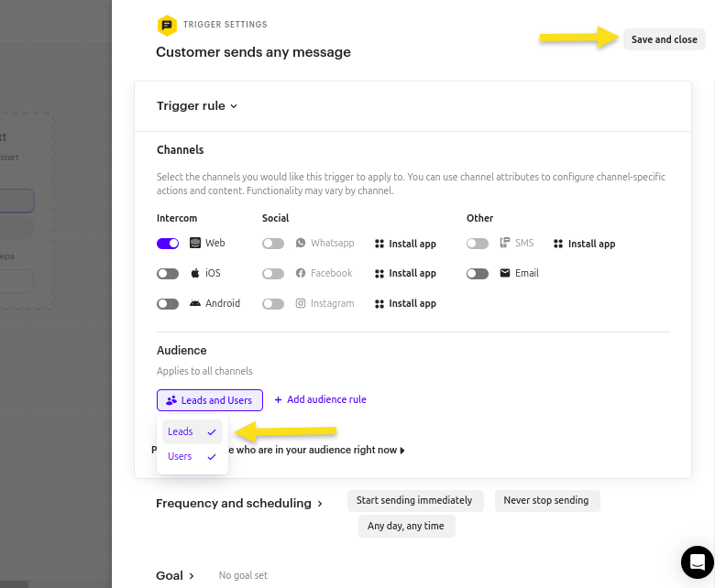Image resolution: width=715 pixels, height=588 pixels.
Task: Toggle the Instagram channel switch
Action: 273,304
